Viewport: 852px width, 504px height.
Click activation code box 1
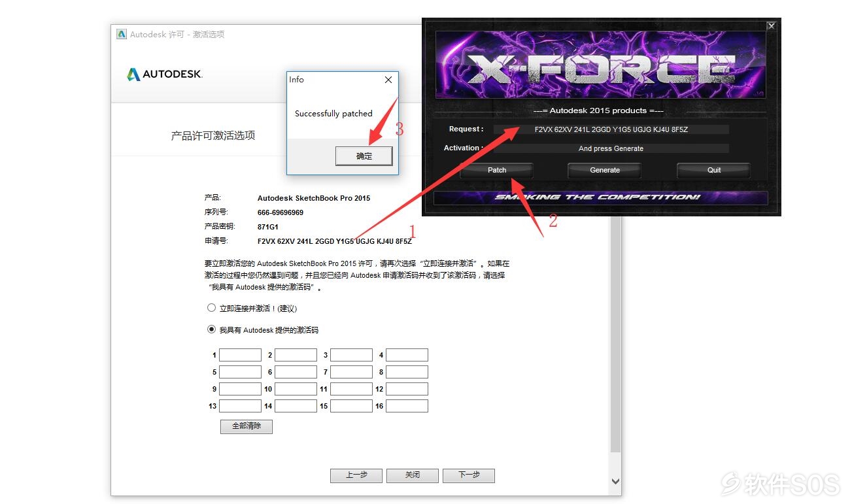coord(240,355)
